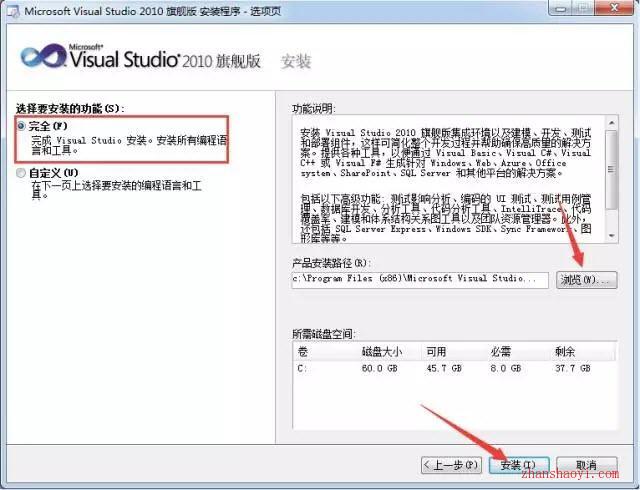
Task: Select the C: volume row
Action: pos(454,368)
